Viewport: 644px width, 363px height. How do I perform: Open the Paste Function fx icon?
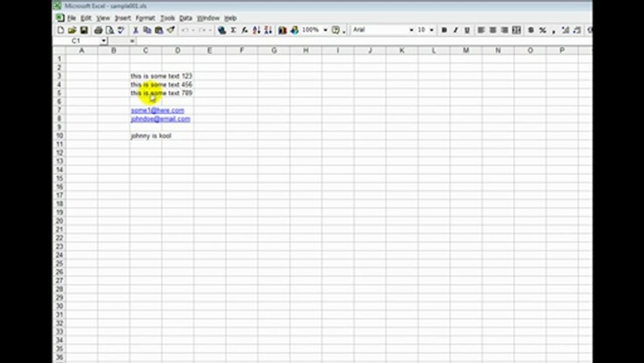pyautogui.click(x=245, y=30)
